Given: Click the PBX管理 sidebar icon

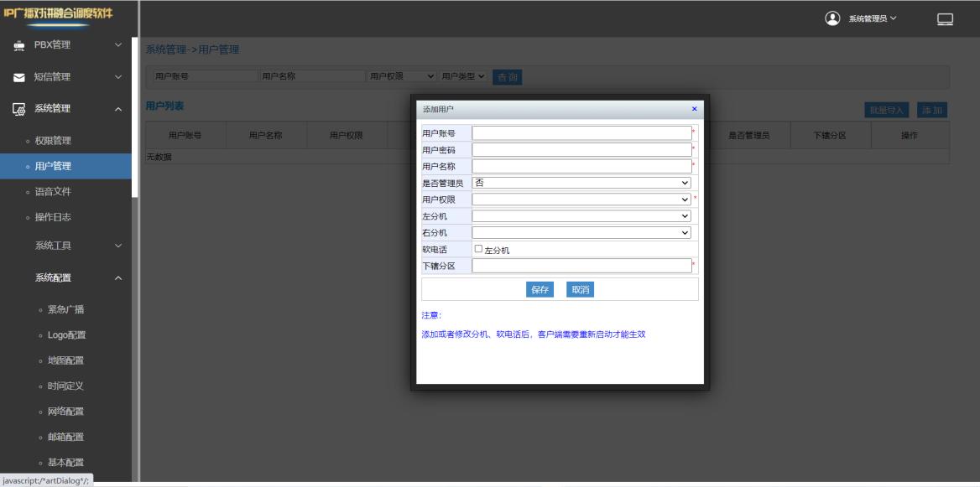Looking at the screenshot, I should coord(18,45).
